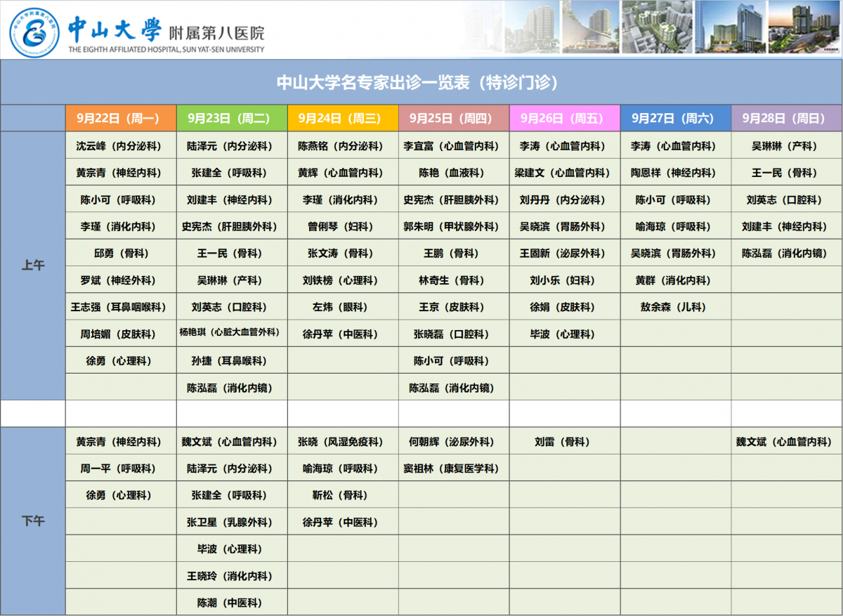This screenshot has height=616, width=843.
Task: Select 徐娟（皮肤科） cell
Action: (x=565, y=307)
